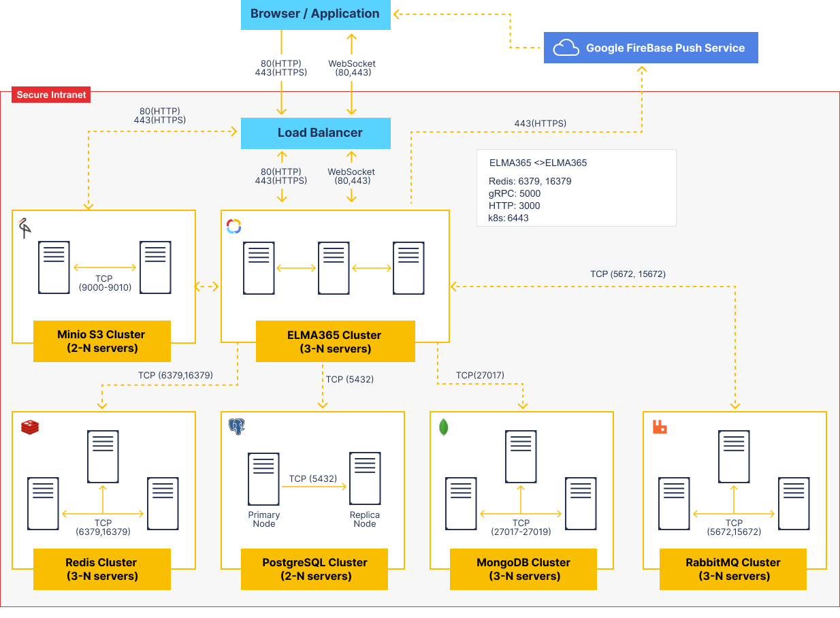Select the MongoDB green leaf logo
Screen dimensions: 840x618
[444, 427]
